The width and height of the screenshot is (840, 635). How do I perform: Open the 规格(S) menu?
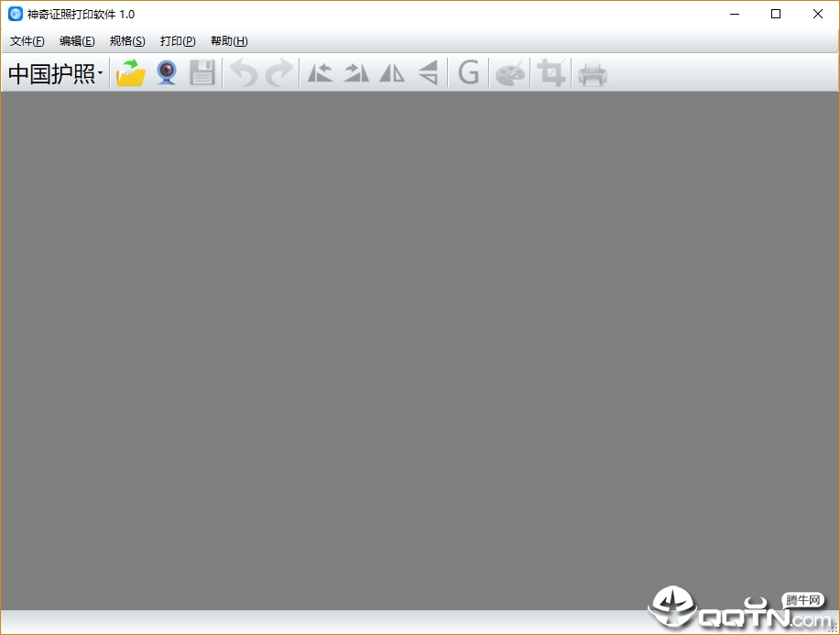pyautogui.click(x=127, y=41)
